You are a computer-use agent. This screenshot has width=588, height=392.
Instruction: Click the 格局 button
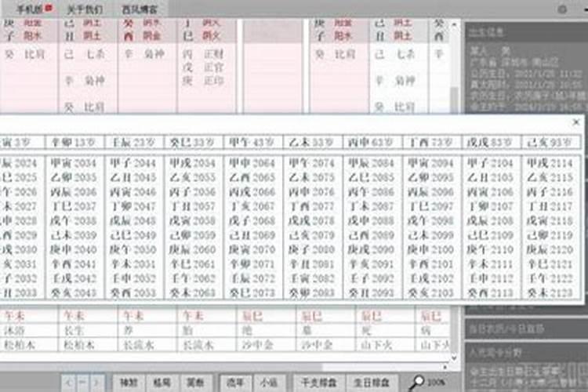click(162, 383)
